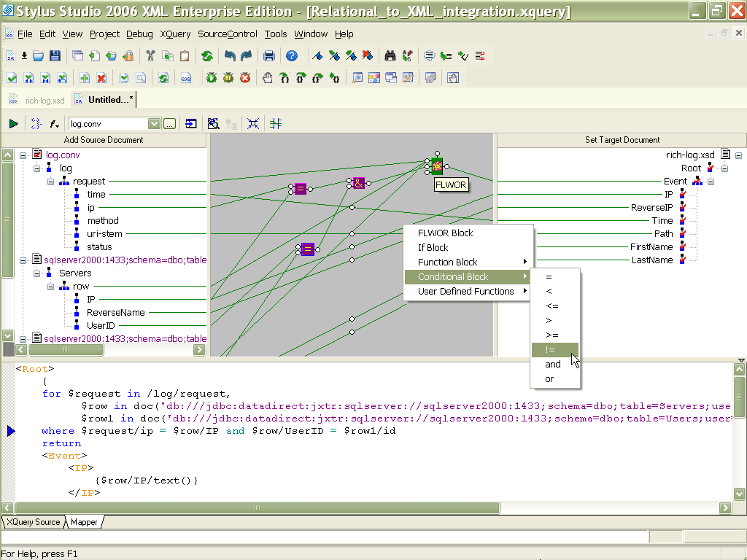Viewport: 747px width, 560px height.
Task: Click the Set Target Document header button
Action: pyautogui.click(x=622, y=140)
